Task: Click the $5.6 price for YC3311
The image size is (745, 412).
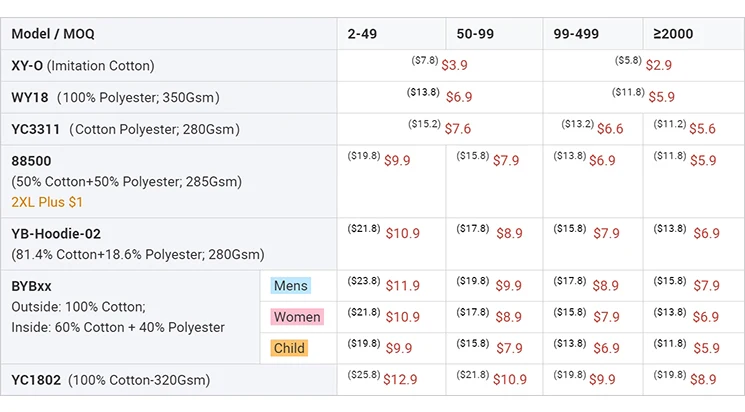Action: (702, 129)
